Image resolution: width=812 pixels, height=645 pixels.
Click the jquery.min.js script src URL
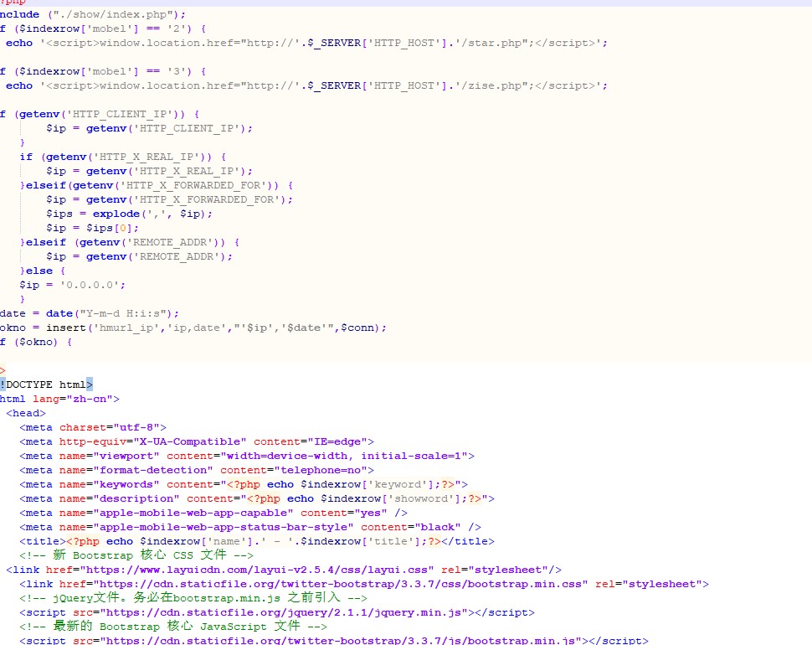pyautogui.click(x=284, y=613)
